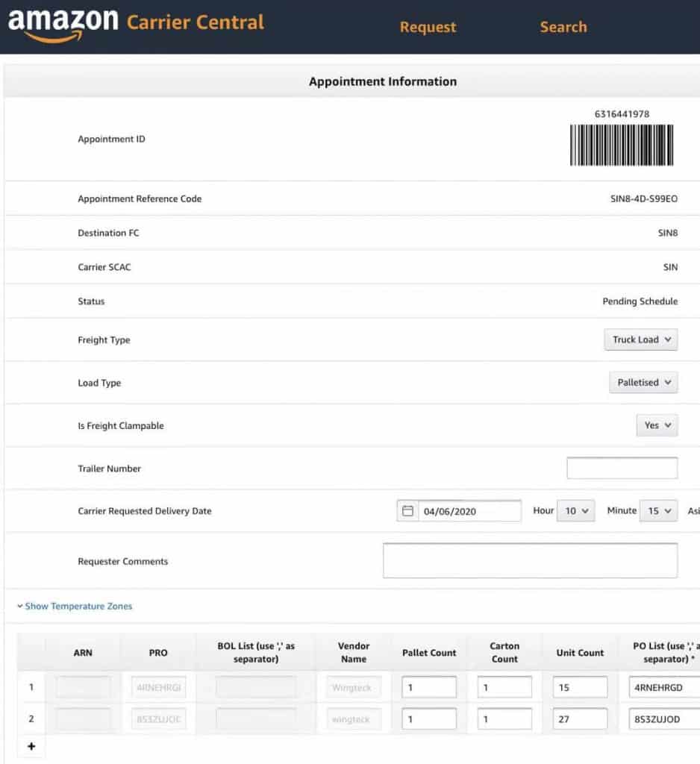Viewport: 700px width, 764px height.
Task: Open the Minute dropdown
Action: coord(658,510)
